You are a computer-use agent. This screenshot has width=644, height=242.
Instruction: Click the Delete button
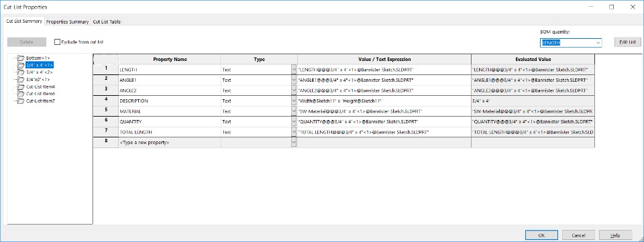tap(27, 42)
